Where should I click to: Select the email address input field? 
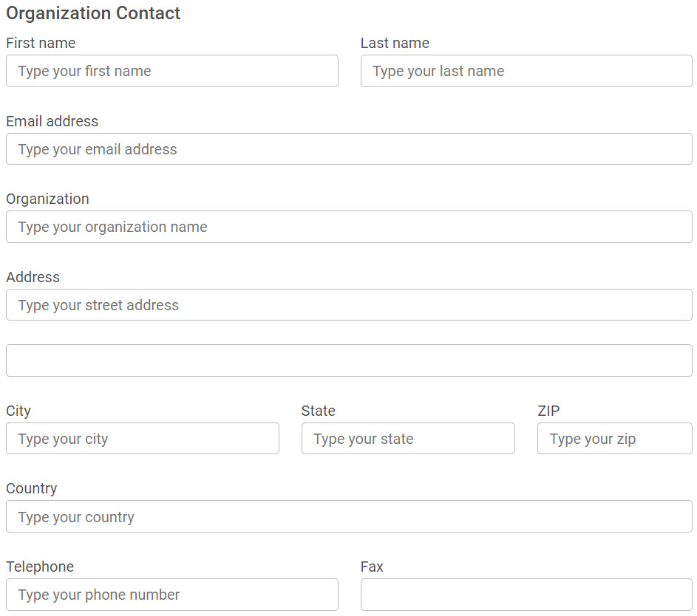click(349, 149)
